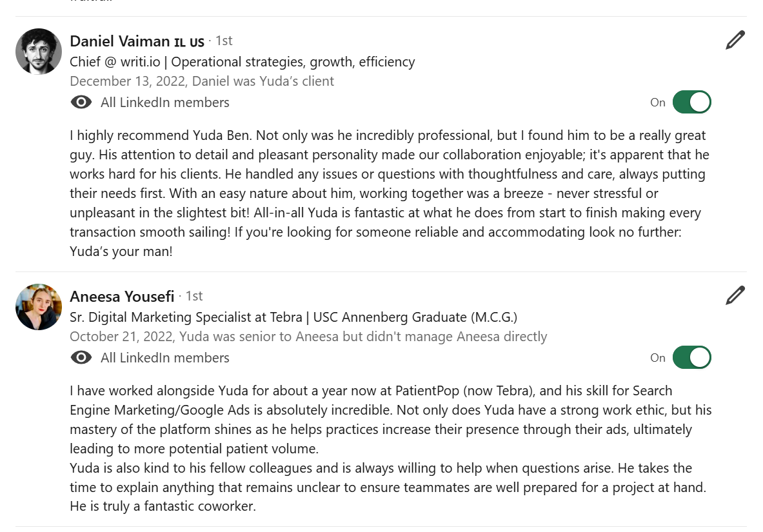Open Daniel Vaiman's profile photo

click(39, 52)
